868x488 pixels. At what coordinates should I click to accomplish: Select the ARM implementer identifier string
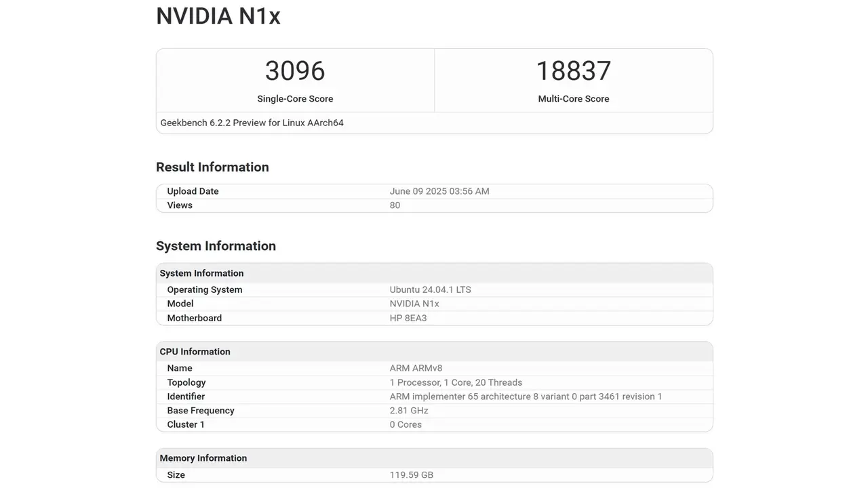point(526,396)
